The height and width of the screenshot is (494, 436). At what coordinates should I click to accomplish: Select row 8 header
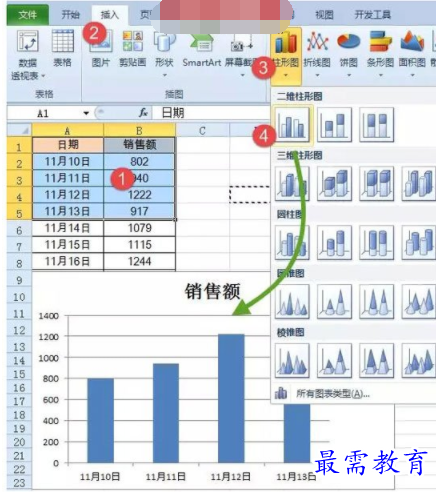(x=19, y=263)
